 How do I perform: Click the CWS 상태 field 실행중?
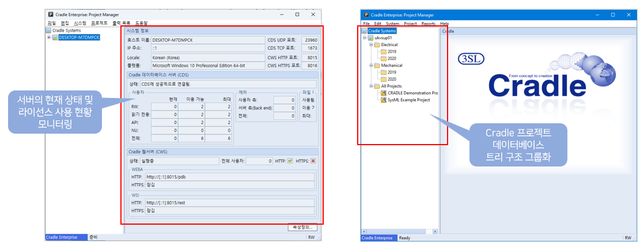click(x=180, y=161)
